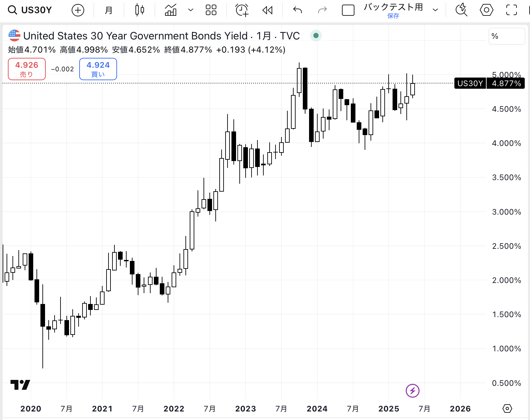530x420 pixels.
Task: Add a compare symbol with plus icon
Action: pos(78,10)
